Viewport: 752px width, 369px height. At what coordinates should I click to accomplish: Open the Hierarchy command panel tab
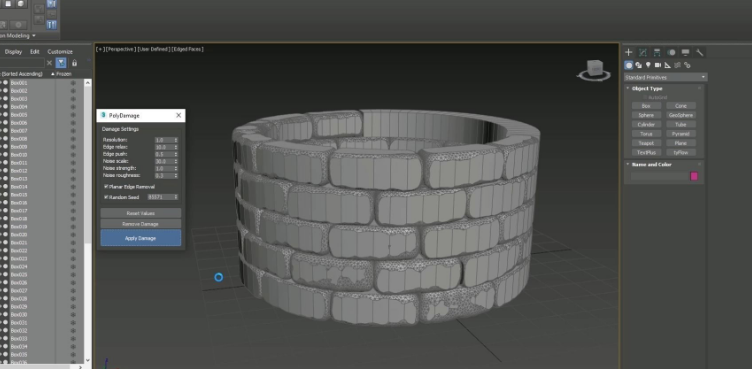tap(657, 52)
